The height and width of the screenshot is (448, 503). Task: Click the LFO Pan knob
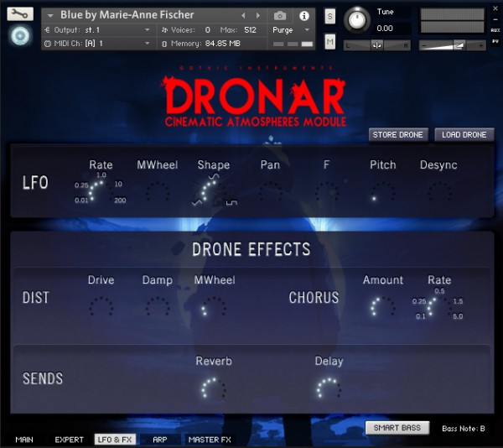(270, 193)
